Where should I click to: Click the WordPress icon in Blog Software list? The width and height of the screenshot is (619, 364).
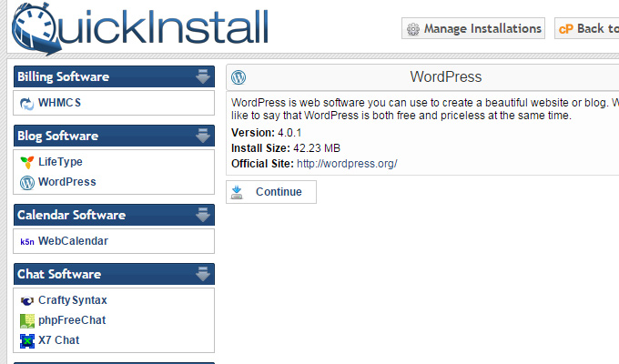pyautogui.click(x=26, y=182)
